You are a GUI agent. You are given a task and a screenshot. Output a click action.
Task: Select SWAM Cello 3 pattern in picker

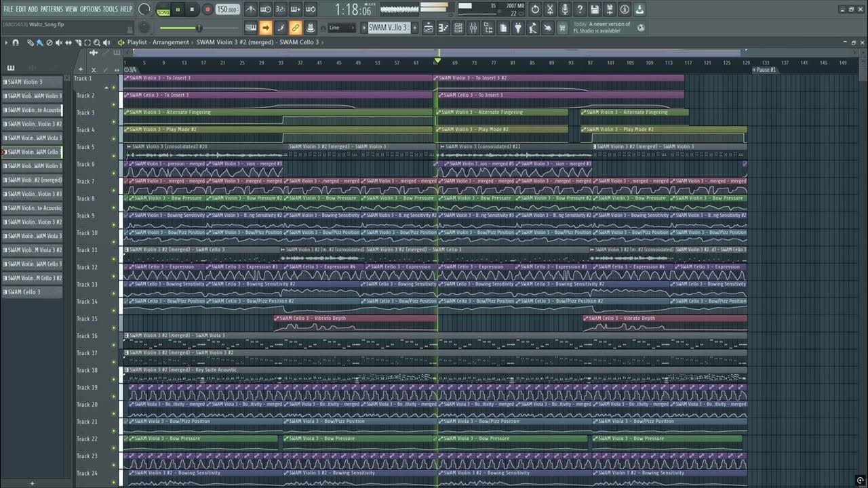[x=32, y=292]
